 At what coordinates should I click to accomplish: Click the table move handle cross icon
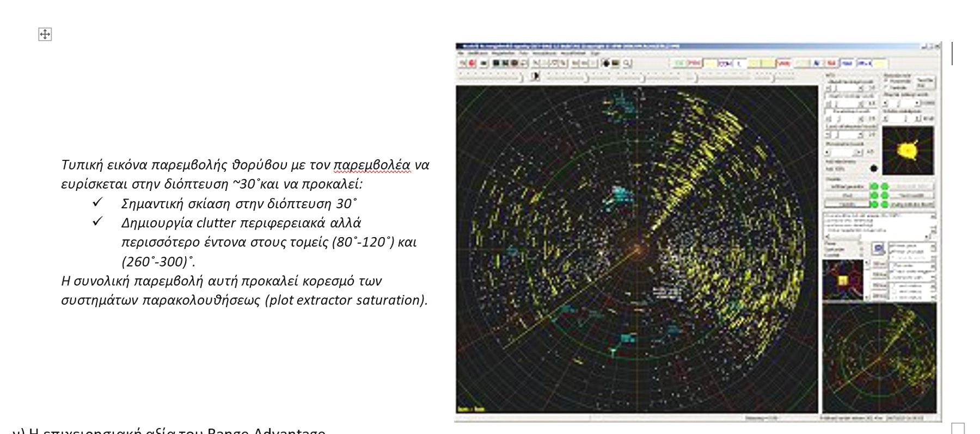coord(45,34)
